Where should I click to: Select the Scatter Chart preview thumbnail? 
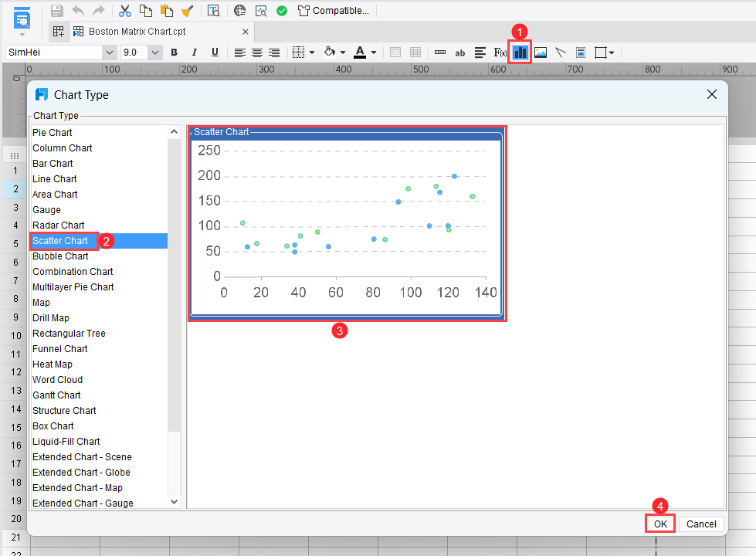click(x=347, y=224)
